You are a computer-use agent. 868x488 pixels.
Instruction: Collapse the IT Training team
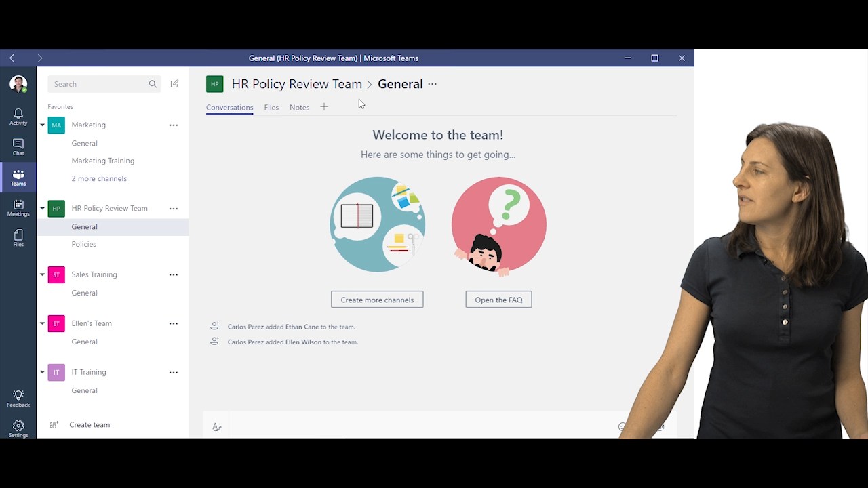[x=42, y=372]
